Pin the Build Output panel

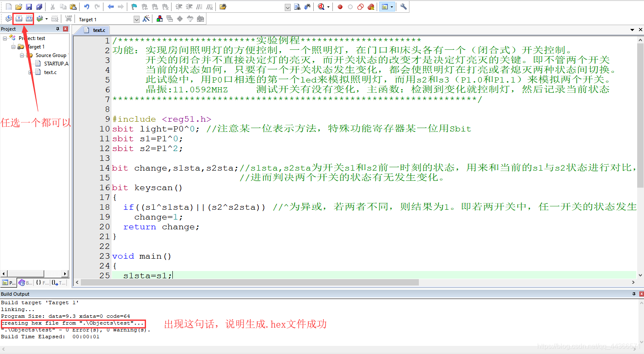tap(634, 294)
